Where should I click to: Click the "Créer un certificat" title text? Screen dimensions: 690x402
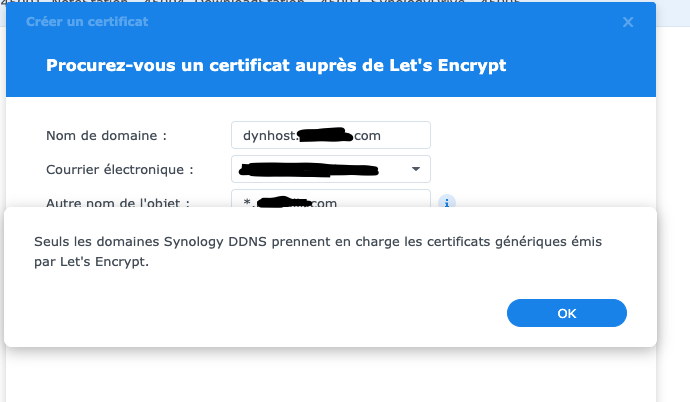pos(87,21)
